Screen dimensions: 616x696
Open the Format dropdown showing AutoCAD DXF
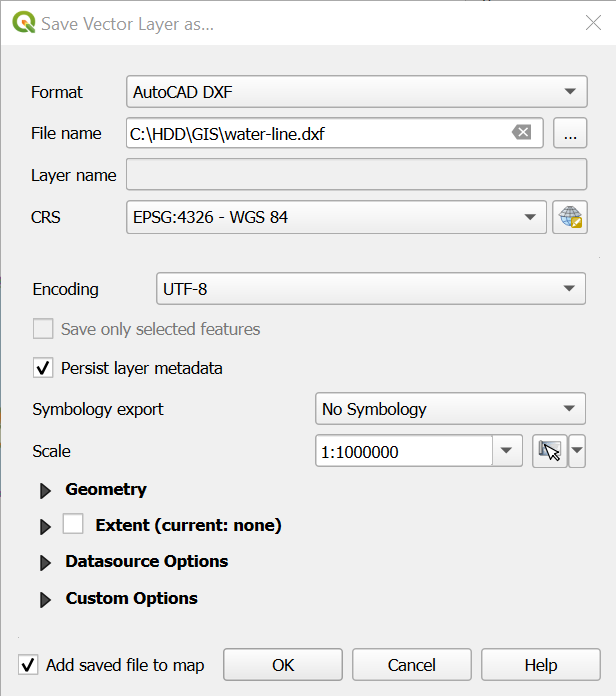tap(355, 92)
